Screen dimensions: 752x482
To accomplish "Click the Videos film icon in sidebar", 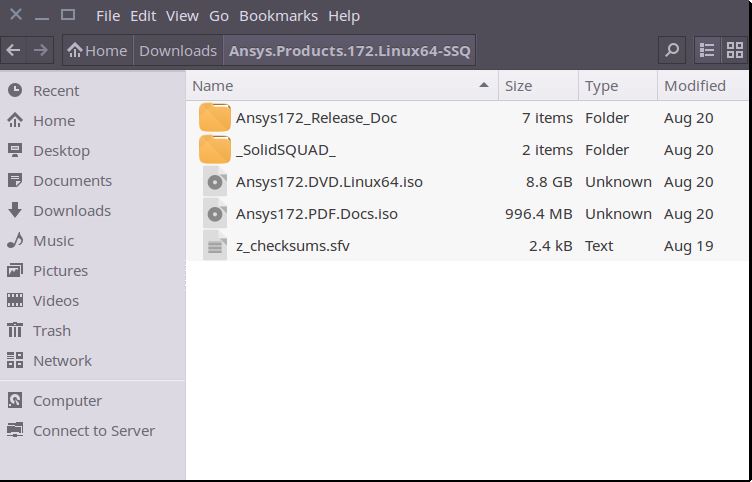I will point(15,300).
